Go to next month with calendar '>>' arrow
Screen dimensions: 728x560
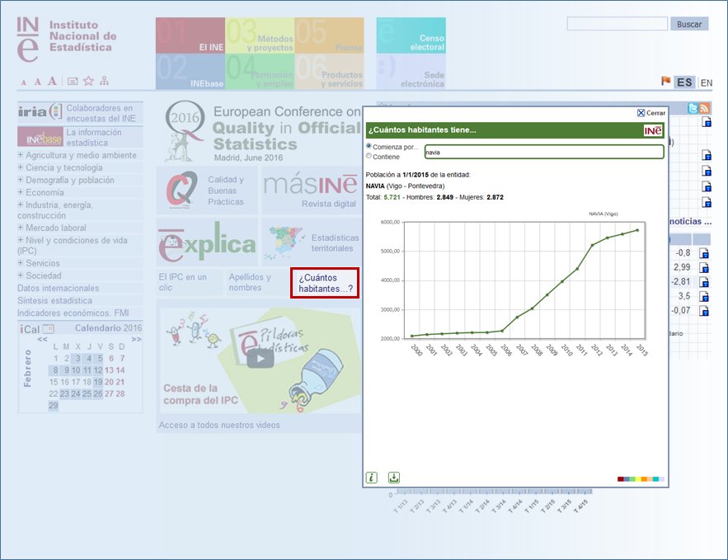coord(136,340)
